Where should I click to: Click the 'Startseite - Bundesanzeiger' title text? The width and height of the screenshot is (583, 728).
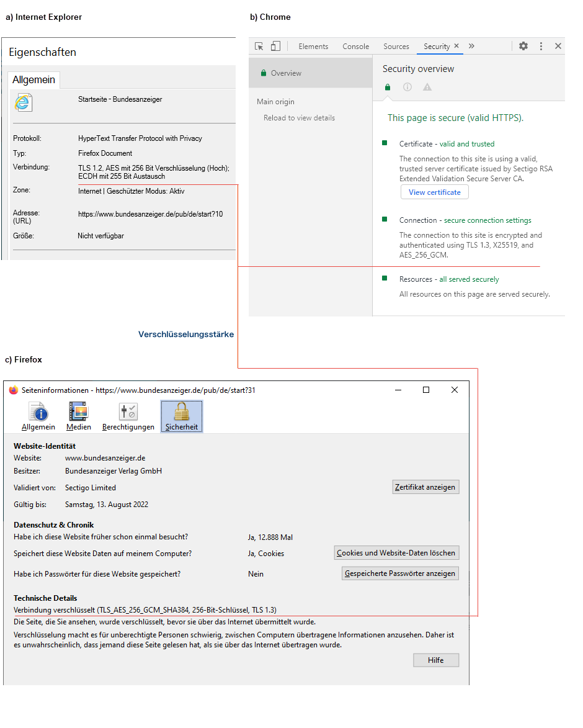click(120, 99)
